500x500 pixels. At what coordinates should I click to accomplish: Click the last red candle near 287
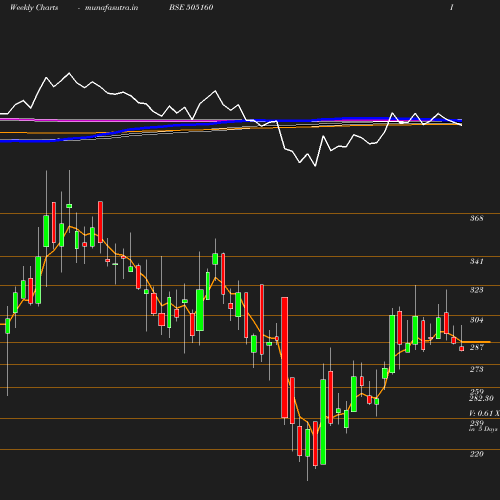point(462,349)
